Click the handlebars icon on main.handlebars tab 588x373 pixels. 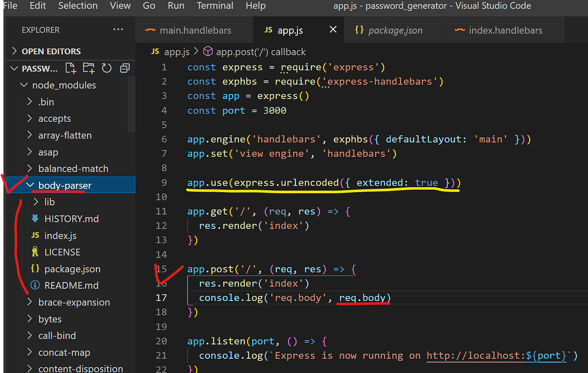coord(150,30)
